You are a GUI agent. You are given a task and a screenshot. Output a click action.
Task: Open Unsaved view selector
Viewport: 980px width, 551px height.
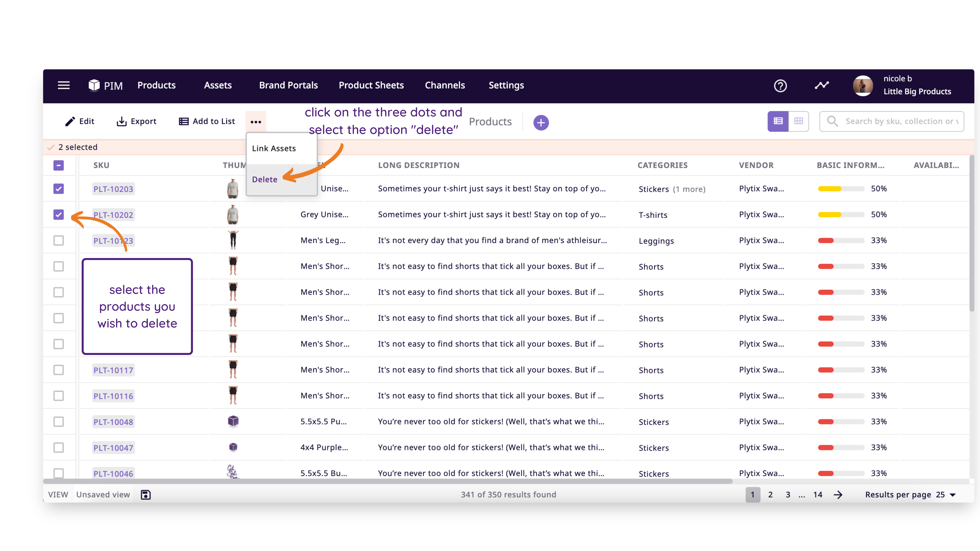click(x=103, y=495)
